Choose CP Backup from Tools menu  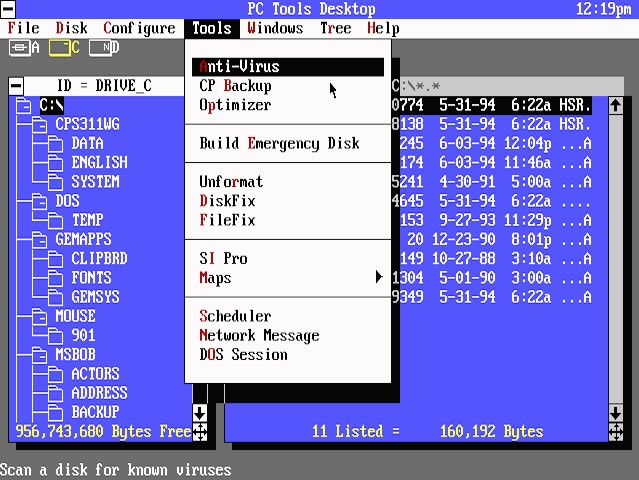click(x=288, y=86)
